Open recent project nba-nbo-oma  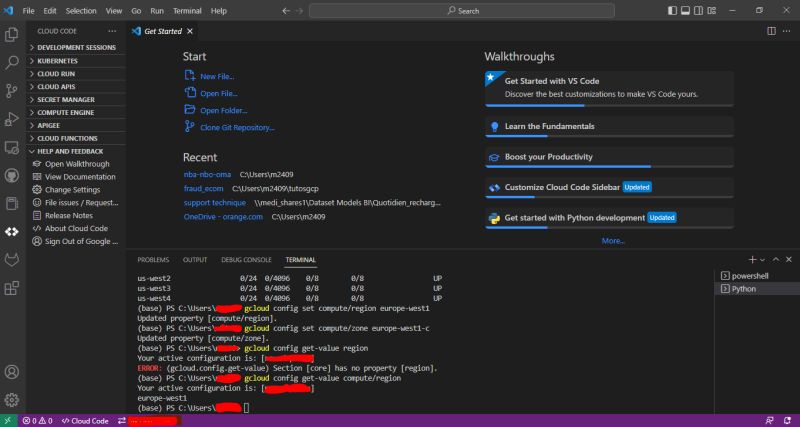tap(207, 174)
